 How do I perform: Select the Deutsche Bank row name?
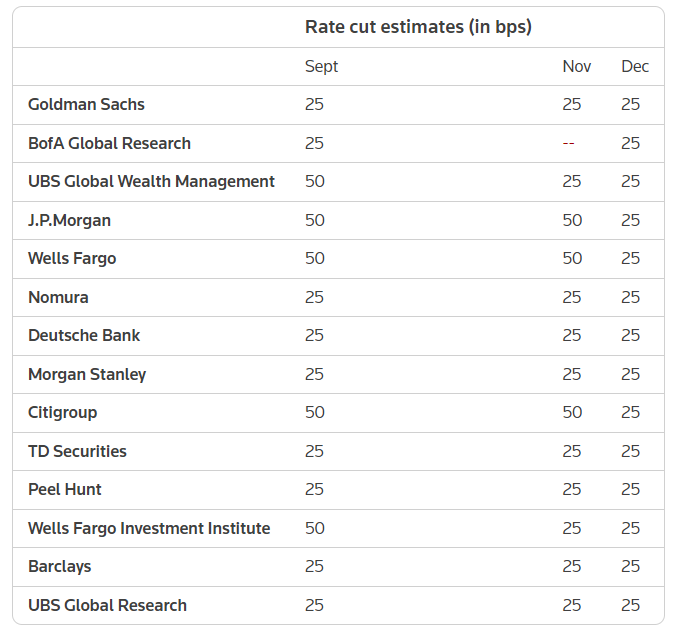[x=84, y=335]
